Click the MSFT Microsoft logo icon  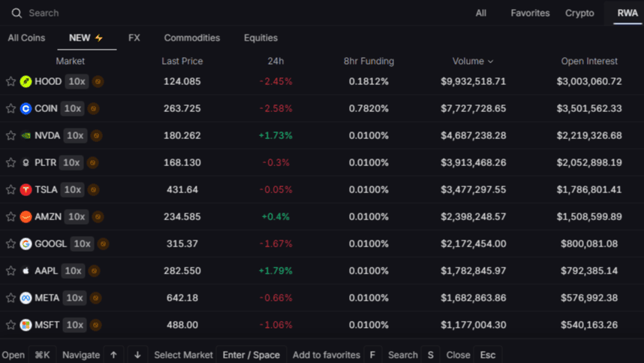tap(26, 325)
